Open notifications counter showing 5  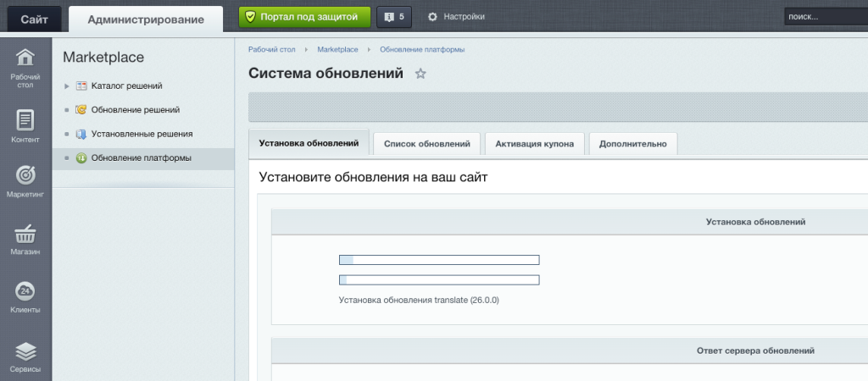coord(394,17)
